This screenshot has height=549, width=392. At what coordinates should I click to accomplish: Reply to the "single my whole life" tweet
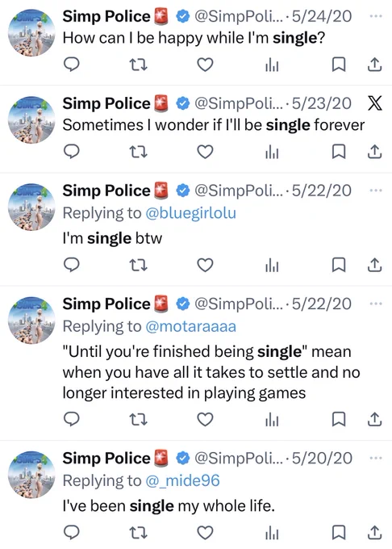coord(72,532)
